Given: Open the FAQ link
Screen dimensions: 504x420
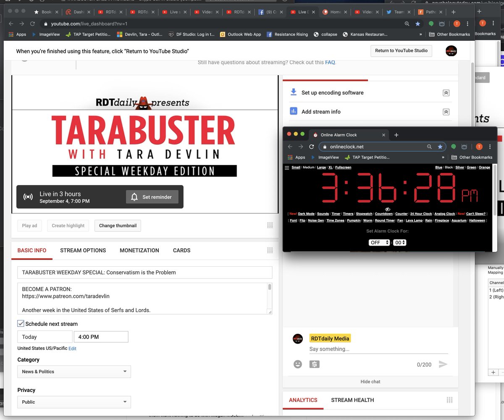Looking at the screenshot, I should coord(330,63).
